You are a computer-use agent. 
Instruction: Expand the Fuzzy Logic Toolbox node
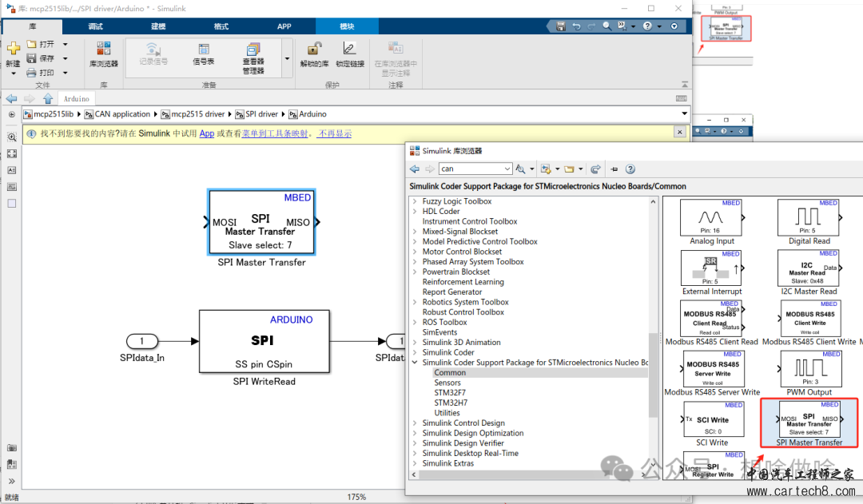coord(415,201)
